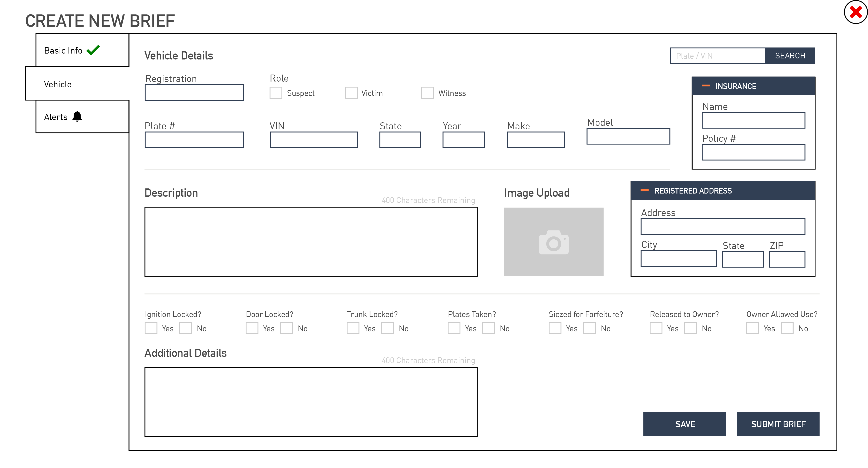Click the bell icon next to Alerts
Screen dimensions: 868x468
pyautogui.click(x=77, y=116)
